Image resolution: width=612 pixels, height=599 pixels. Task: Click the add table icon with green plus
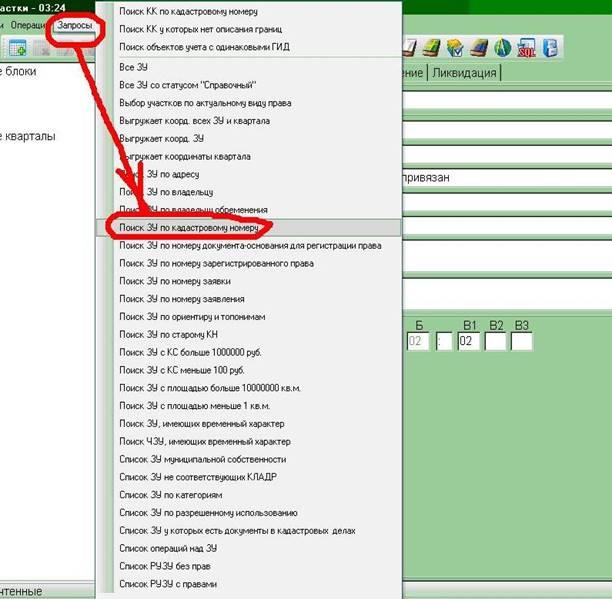pyautogui.click(x=17, y=47)
